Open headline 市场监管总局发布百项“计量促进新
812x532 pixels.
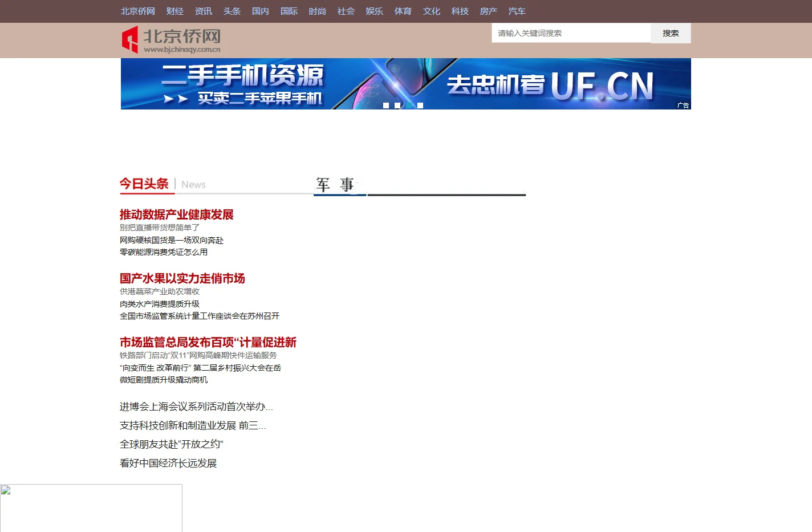point(208,342)
